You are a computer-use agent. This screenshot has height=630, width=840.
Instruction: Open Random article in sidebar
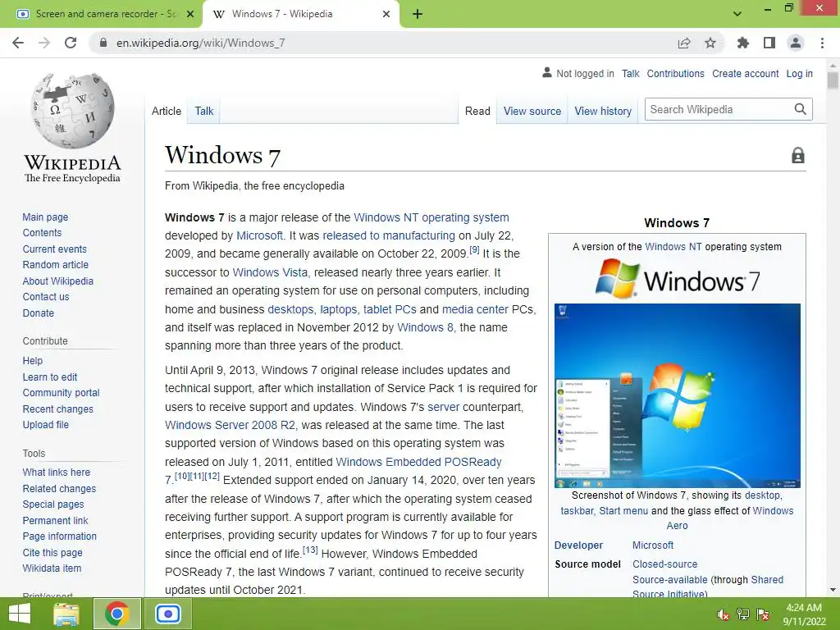click(x=55, y=265)
